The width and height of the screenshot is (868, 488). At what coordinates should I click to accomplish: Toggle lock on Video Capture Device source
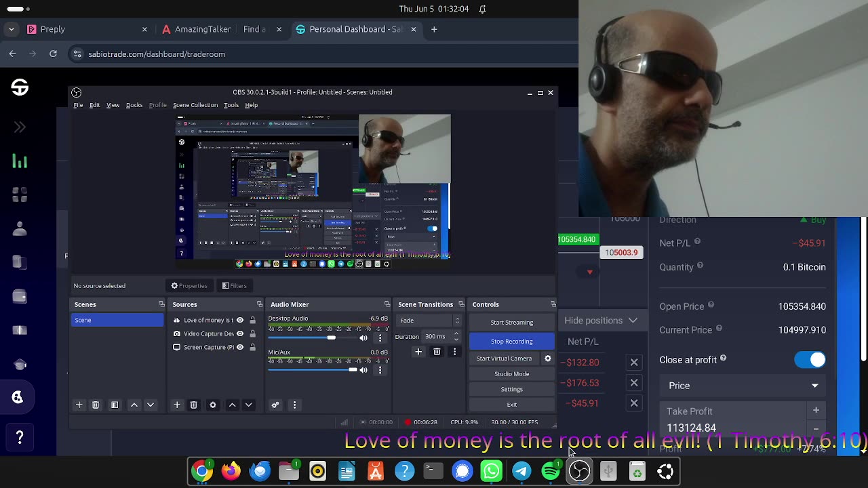click(252, 333)
